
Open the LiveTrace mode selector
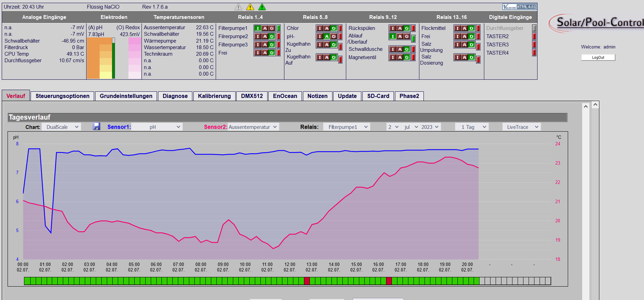(521, 127)
